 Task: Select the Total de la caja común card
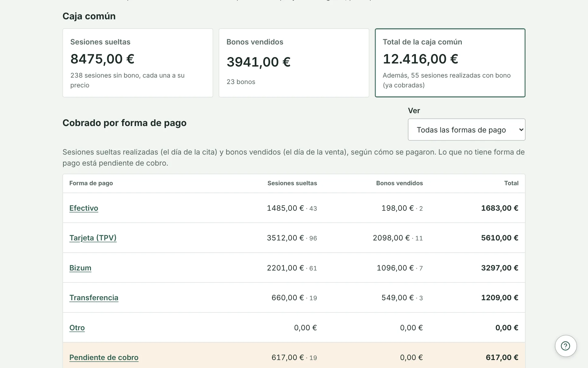pyautogui.click(x=450, y=63)
